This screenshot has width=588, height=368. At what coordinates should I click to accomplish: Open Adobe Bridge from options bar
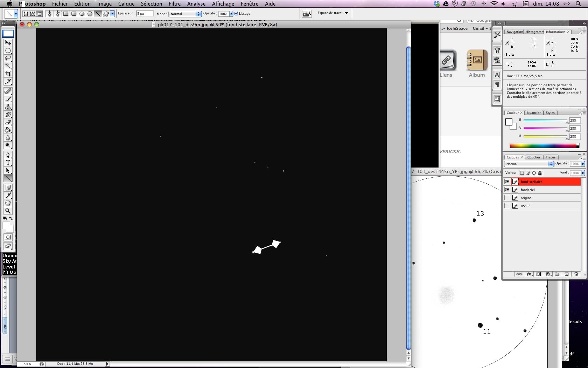click(x=307, y=14)
